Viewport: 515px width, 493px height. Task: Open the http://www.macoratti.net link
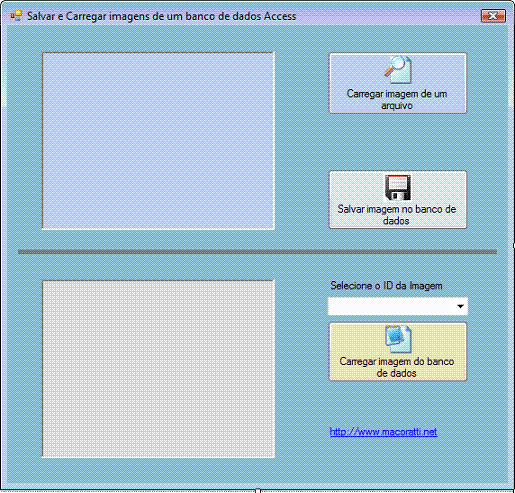click(x=383, y=432)
